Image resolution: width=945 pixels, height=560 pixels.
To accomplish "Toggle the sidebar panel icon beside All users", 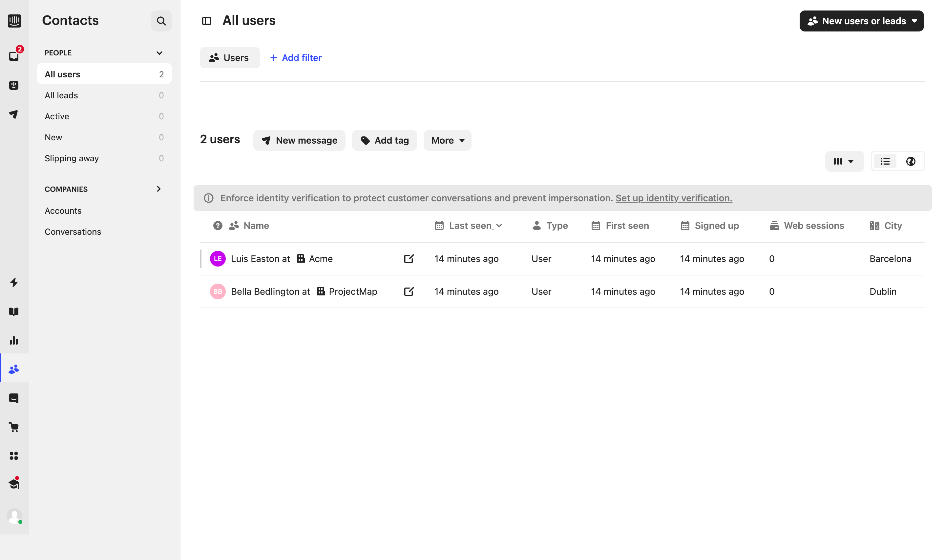I will (x=206, y=21).
